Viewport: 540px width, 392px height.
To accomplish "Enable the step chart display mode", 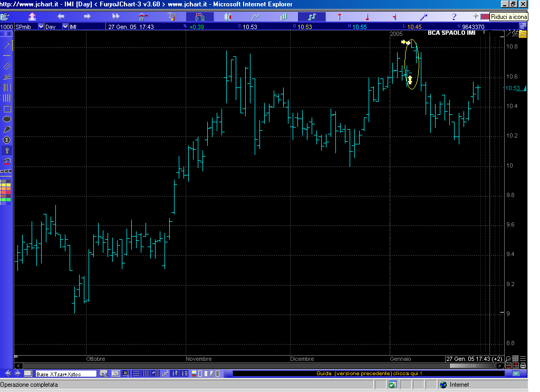I will pos(312,17).
